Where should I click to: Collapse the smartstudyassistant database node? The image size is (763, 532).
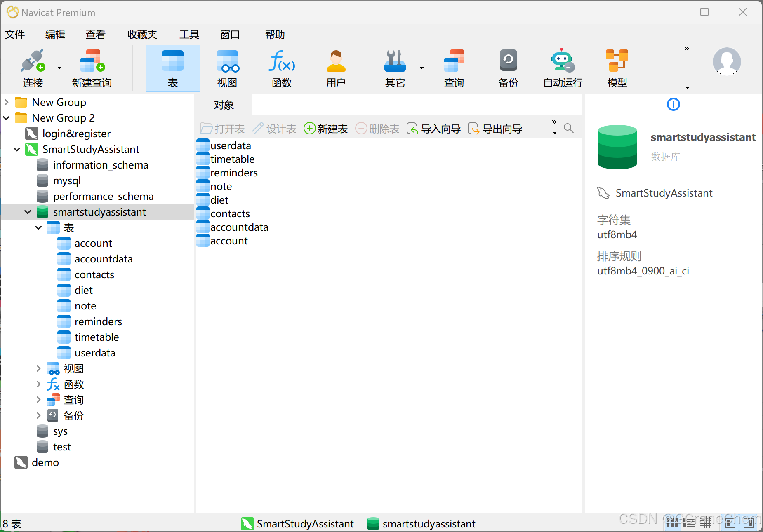(x=28, y=212)
